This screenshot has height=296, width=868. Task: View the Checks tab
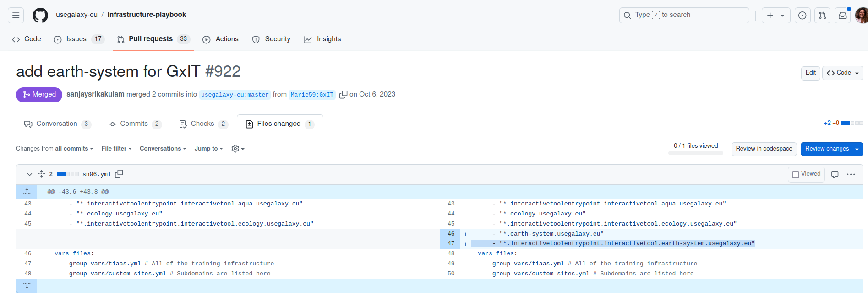click(x=204, y=124)
